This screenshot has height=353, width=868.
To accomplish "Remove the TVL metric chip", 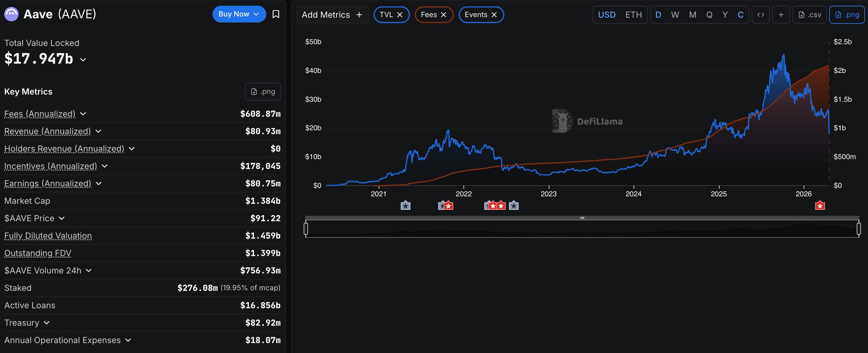I will click(400, 15).
